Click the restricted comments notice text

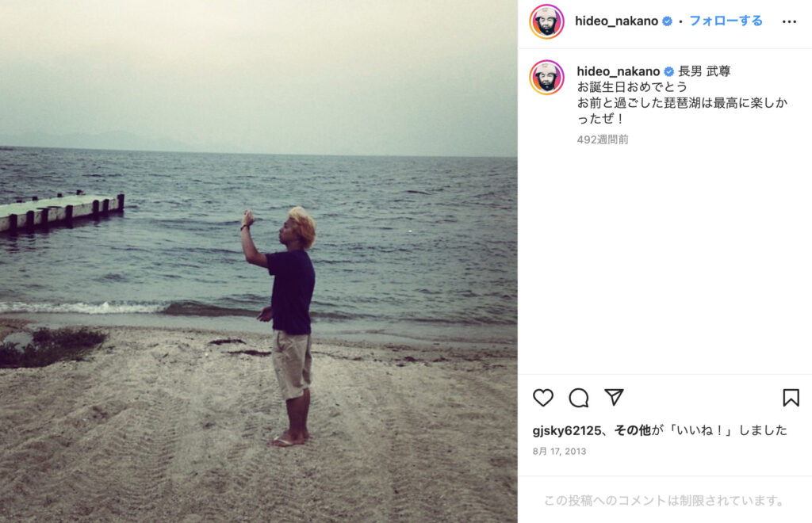(x=665, y=500)
